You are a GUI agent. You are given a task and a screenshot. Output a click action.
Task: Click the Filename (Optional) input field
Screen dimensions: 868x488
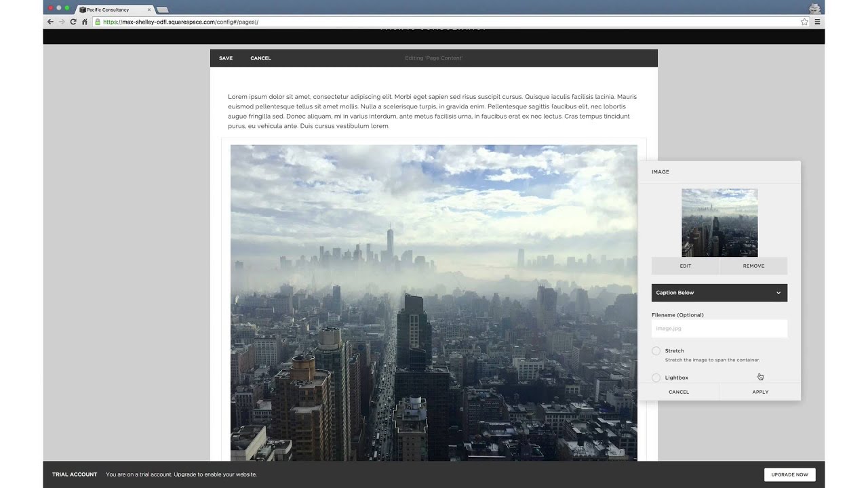tap(719, 329)
